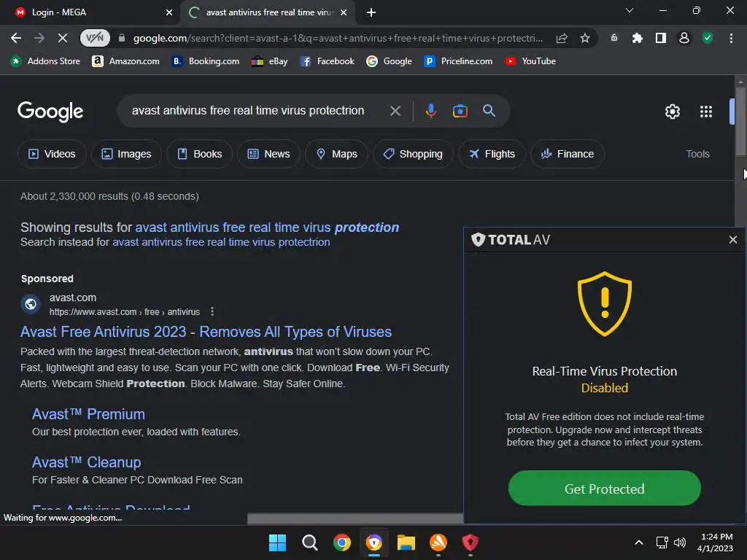Open the Extensions puzzle icon
Image resolution: width=747 pixels, height=560 pixels.
click(x=637, y=38)
